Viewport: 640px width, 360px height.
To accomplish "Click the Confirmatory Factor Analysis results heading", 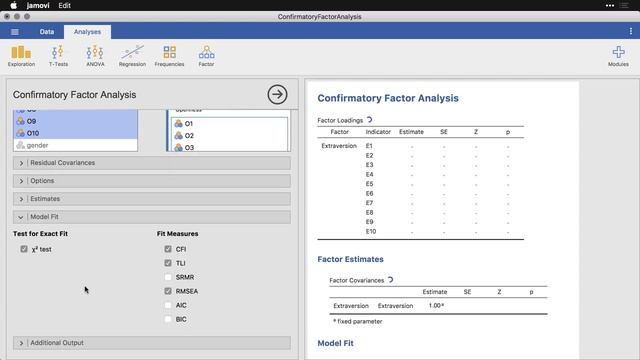I will point(388,98).
